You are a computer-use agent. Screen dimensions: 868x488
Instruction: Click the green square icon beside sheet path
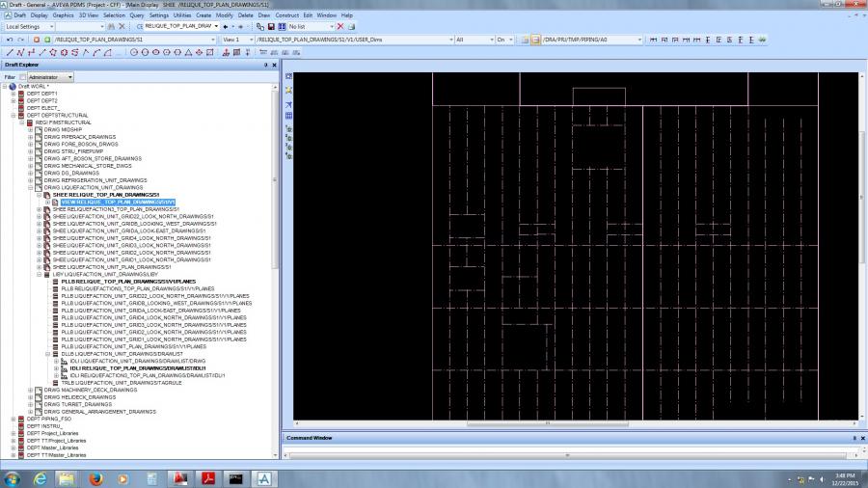click(x=47, y=40)
